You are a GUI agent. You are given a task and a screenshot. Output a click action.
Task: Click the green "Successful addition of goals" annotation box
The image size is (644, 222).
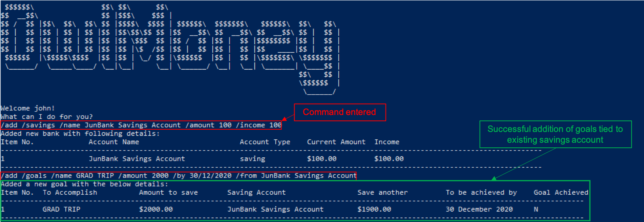coord(555,134)
